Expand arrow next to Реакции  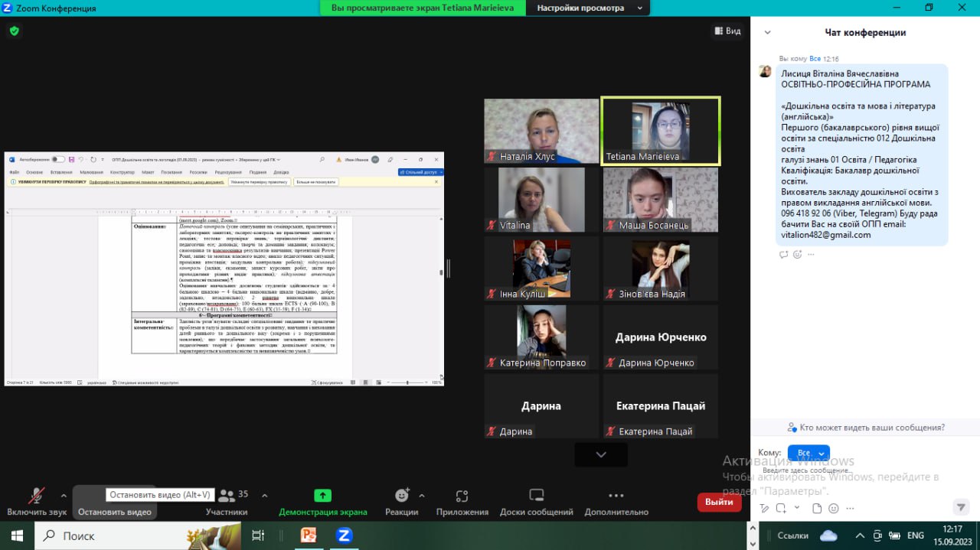click(x=422, y=495)
